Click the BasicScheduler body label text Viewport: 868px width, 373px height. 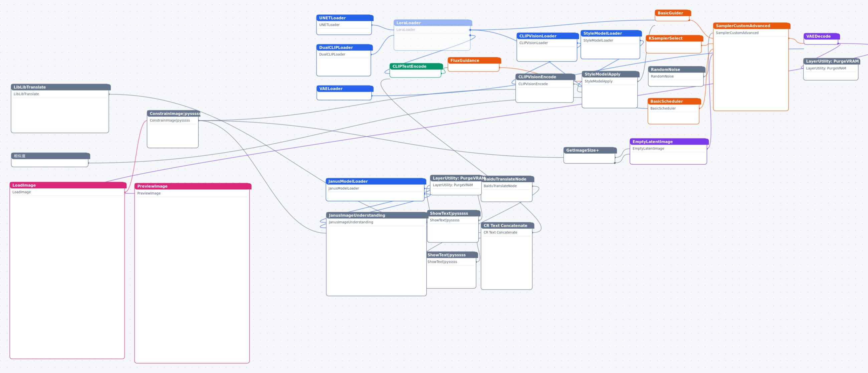(663, 109)
